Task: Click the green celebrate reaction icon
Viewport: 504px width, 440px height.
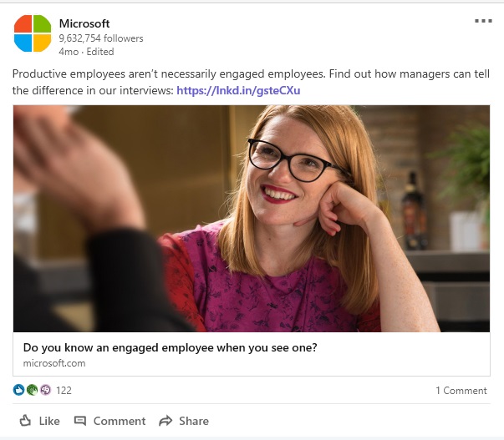Action: click(32, 390)
